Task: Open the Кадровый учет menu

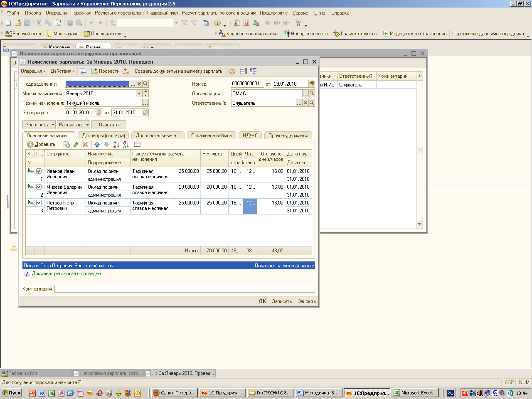Action: tap(163, 13)
